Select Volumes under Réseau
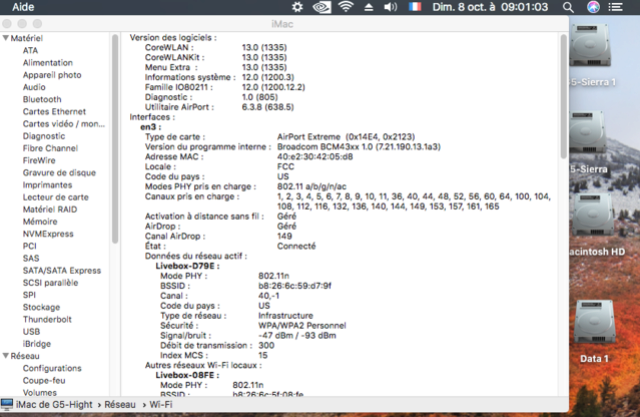This screenshot has height=417, width=640. [x=40, y=393]
